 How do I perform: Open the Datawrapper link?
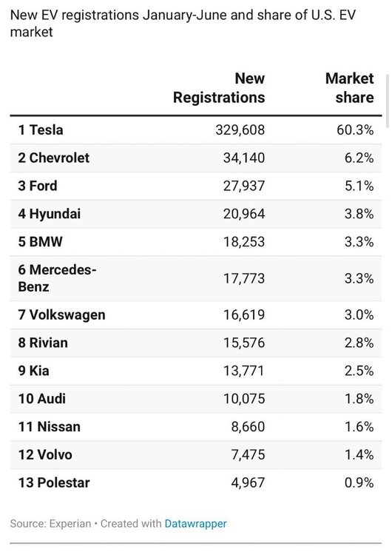click(195, 523)
